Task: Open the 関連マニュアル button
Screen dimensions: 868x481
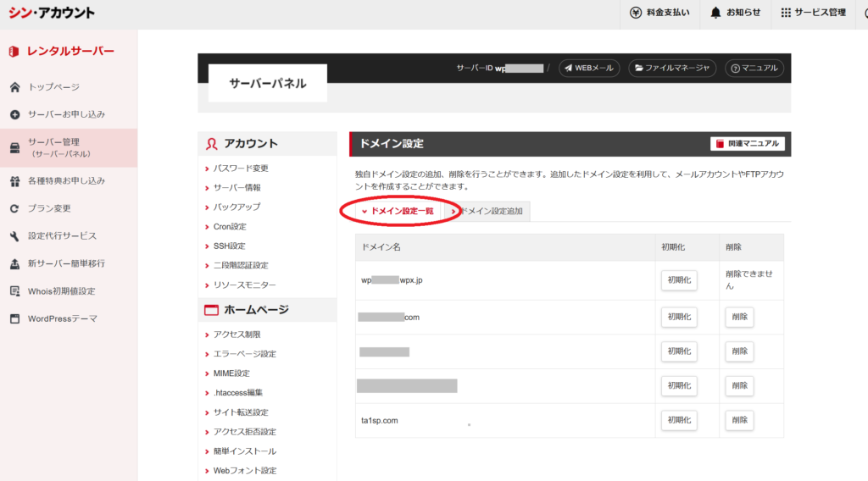Action: pyautogui.click(x=748, y=144)
